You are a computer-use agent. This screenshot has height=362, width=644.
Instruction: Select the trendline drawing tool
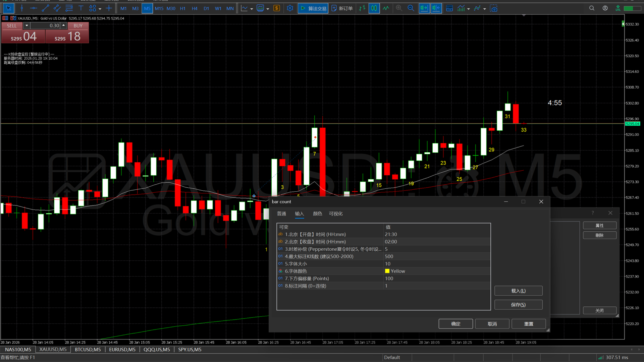click(x=45, y=8)
